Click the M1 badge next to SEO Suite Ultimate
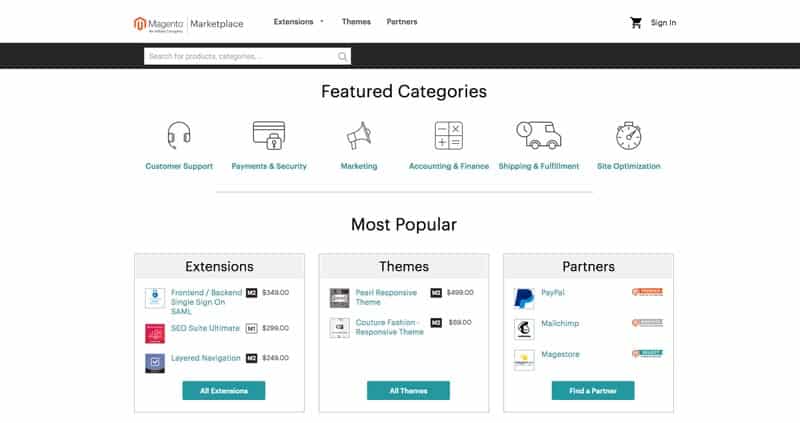This screenshot has width=800, height=423. coord(252,328)
